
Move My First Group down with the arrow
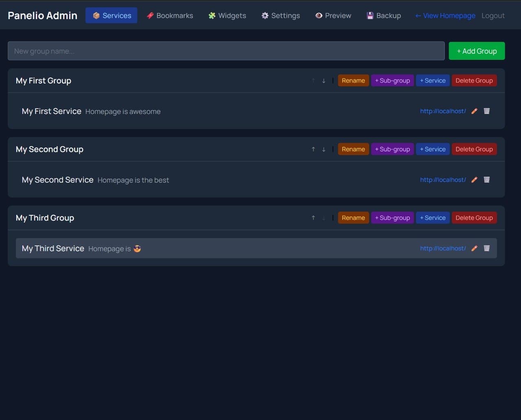pyautogui.click(x=324, y=81)
